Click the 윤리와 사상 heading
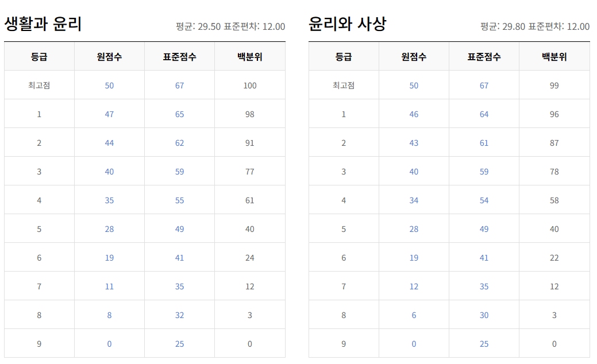 [x=347, y=24]
